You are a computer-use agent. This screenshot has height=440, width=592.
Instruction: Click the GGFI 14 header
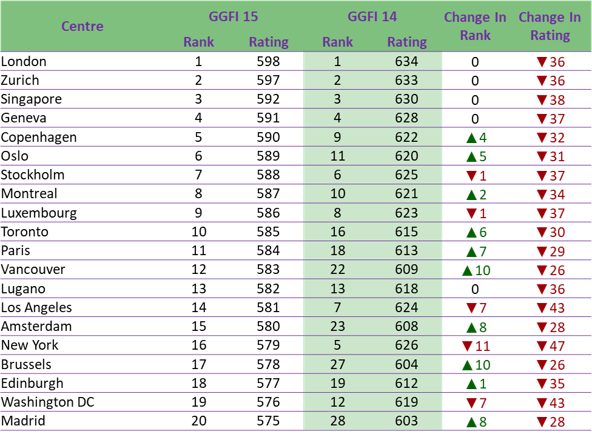[372, 17]
